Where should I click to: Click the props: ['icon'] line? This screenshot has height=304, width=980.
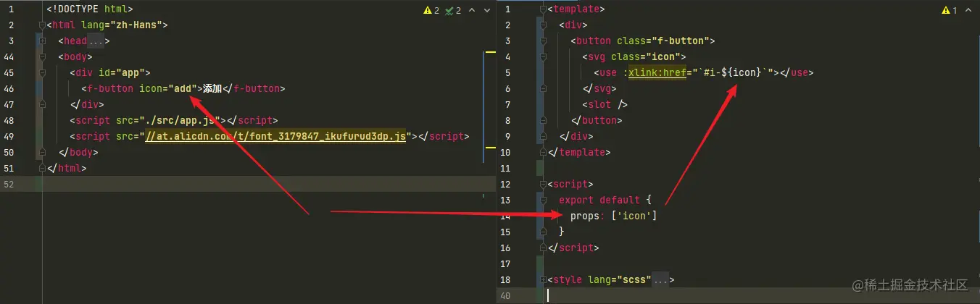[613, 216]
